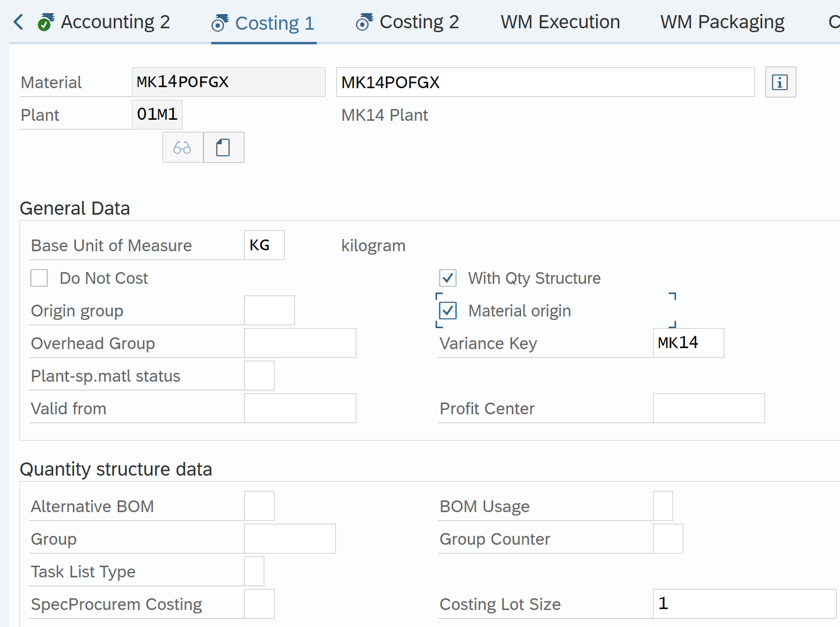Click the Valid from date field
Viewport: 840px width, 627px height.
(300, 409)
